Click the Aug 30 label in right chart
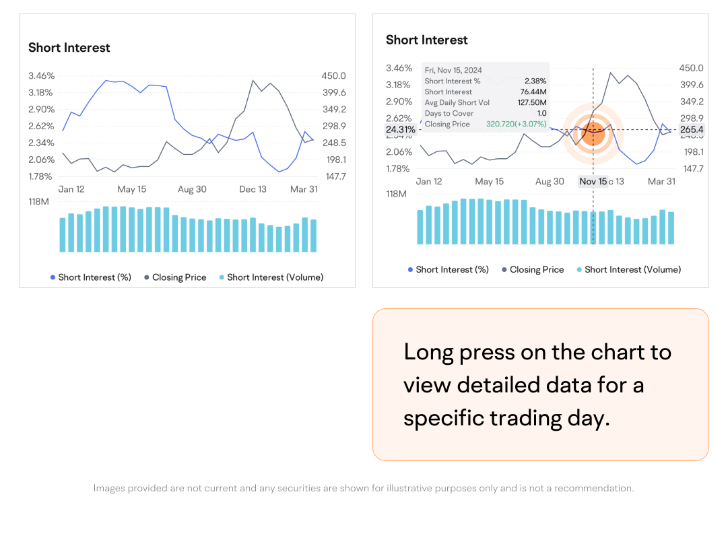The width and height of the screenshot is (728, 560). [550, 182]
